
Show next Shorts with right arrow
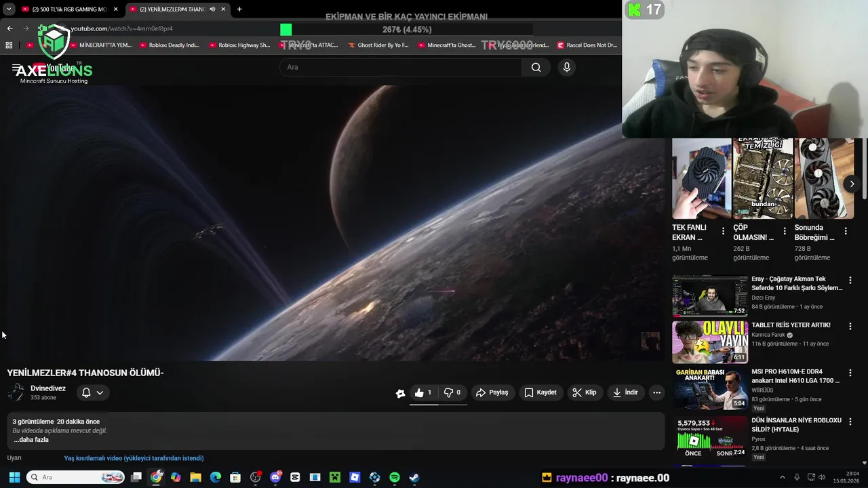pyautogui.click(x=852, y=184)
